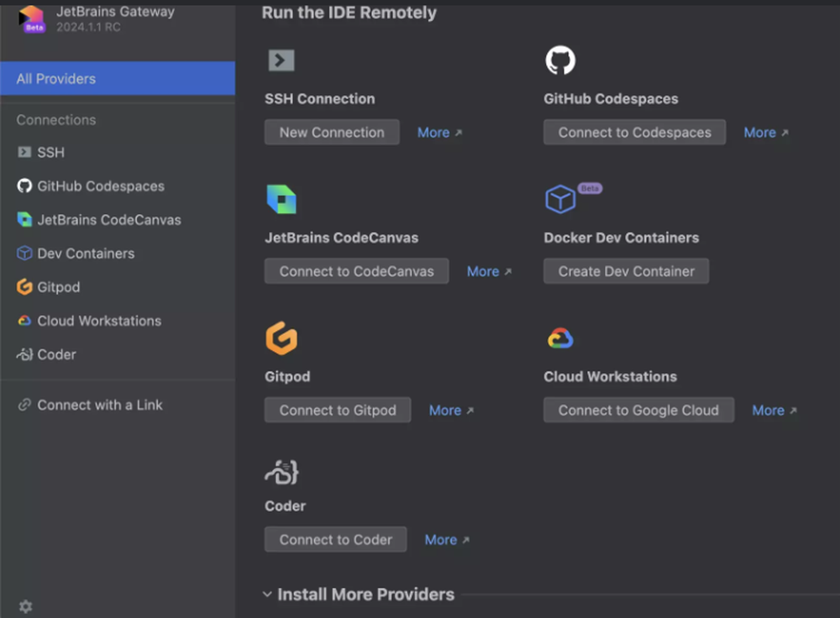Image resolution: width=840 pixels, height=618 pixels.
Task: Click the large Docker Dev Containers cube icon
Action: pos(560,199)
